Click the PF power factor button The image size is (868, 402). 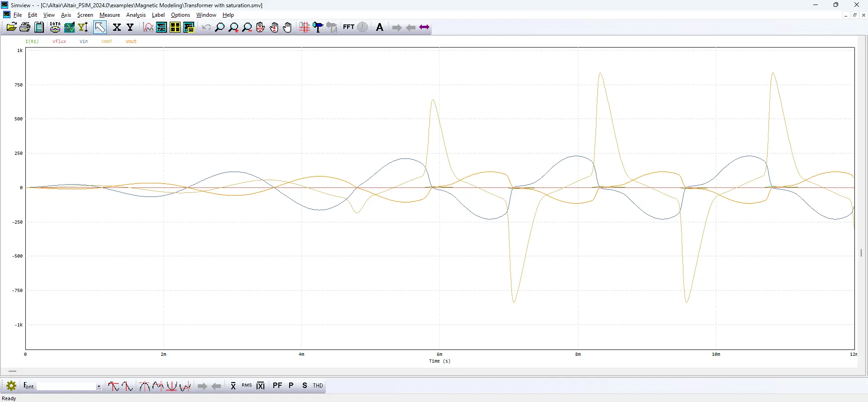click(277, 386)
